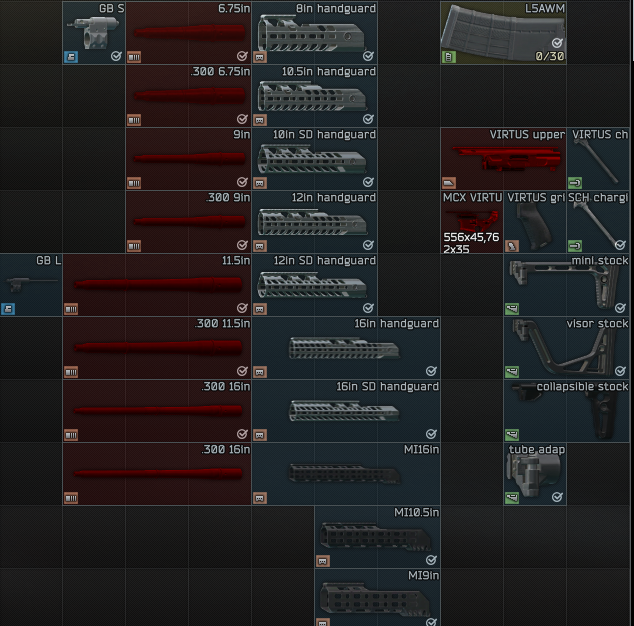This screenshot has width=634, height=626.
Task: Click the checkmark badge on 16in SD handguard
Action: (431, 434)
